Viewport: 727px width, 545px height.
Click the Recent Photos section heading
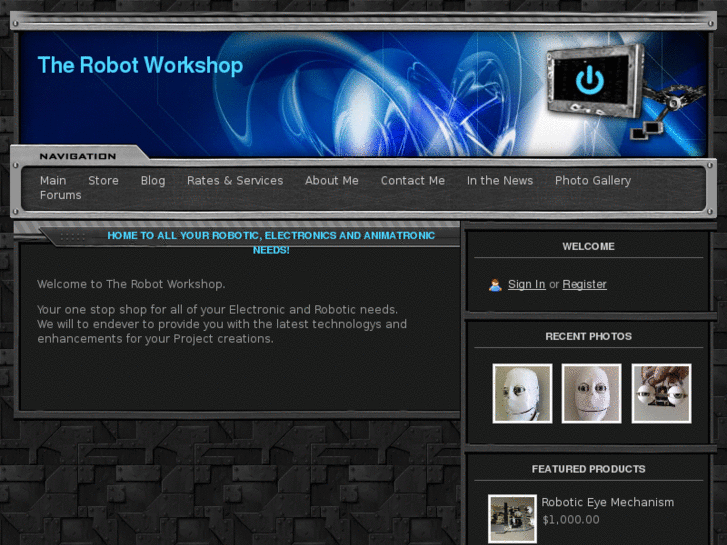point(589,337)
